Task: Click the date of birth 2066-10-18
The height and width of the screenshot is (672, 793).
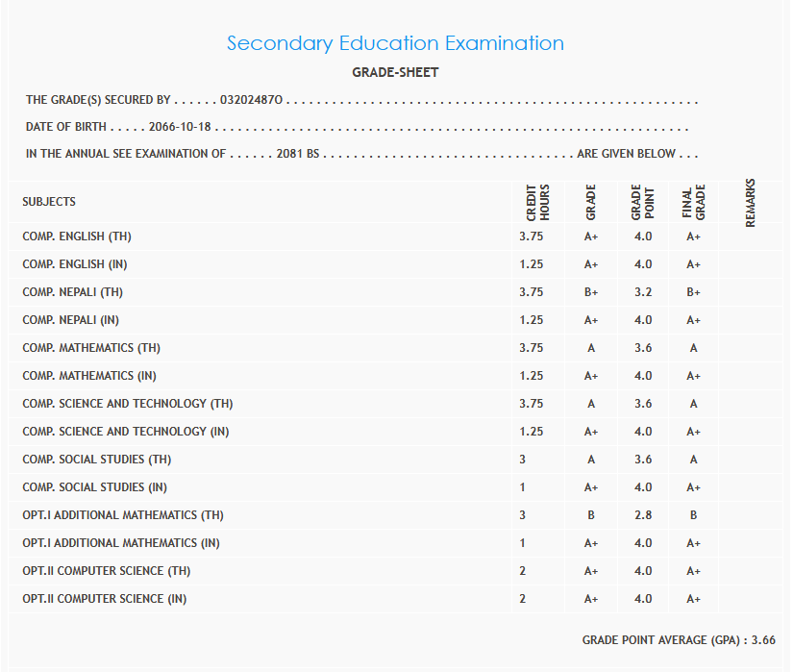Action: [180, 127]
